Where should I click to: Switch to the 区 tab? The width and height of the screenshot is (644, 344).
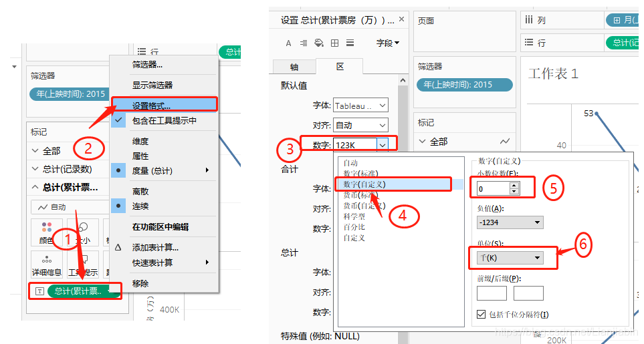click(340, 66)
